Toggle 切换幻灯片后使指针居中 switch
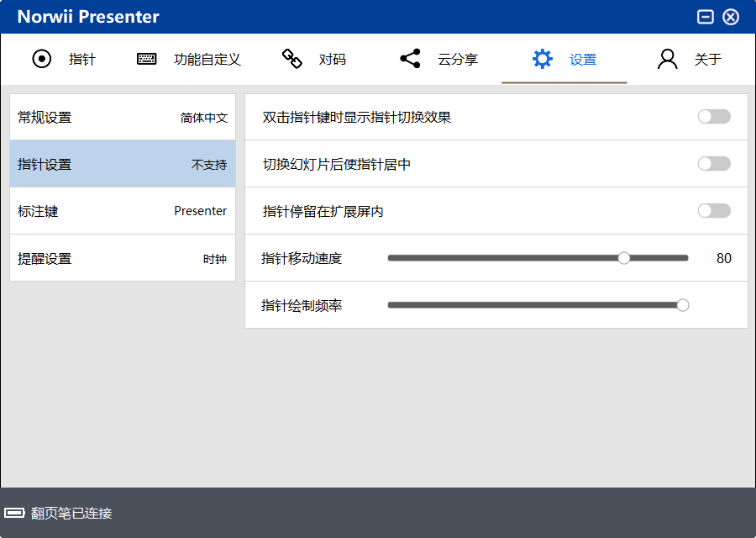The height and width of the screenshot is (538, 756). tap(713, 164)
